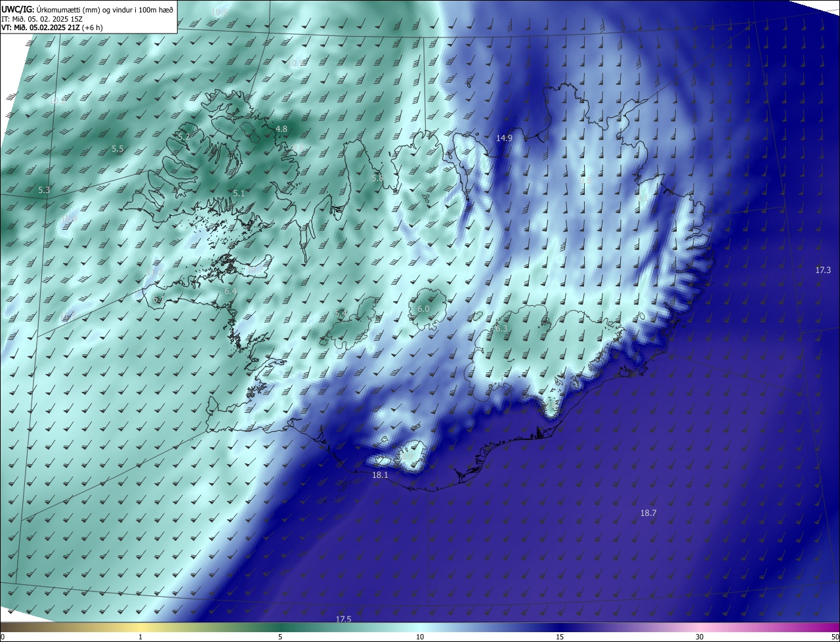840x642 pixels.
Task: Click the 5.5 value on the map
Action: tap(117, 149)
